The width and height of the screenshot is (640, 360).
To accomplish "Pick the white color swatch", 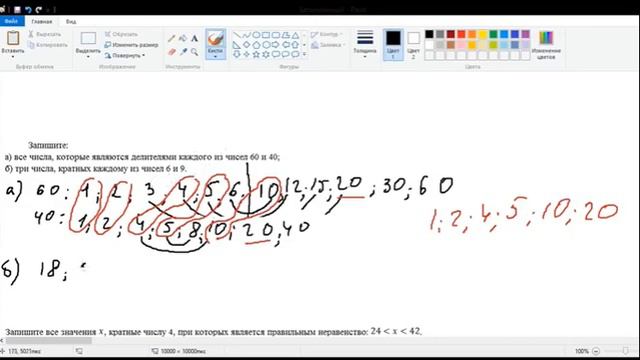I will 429,44.
